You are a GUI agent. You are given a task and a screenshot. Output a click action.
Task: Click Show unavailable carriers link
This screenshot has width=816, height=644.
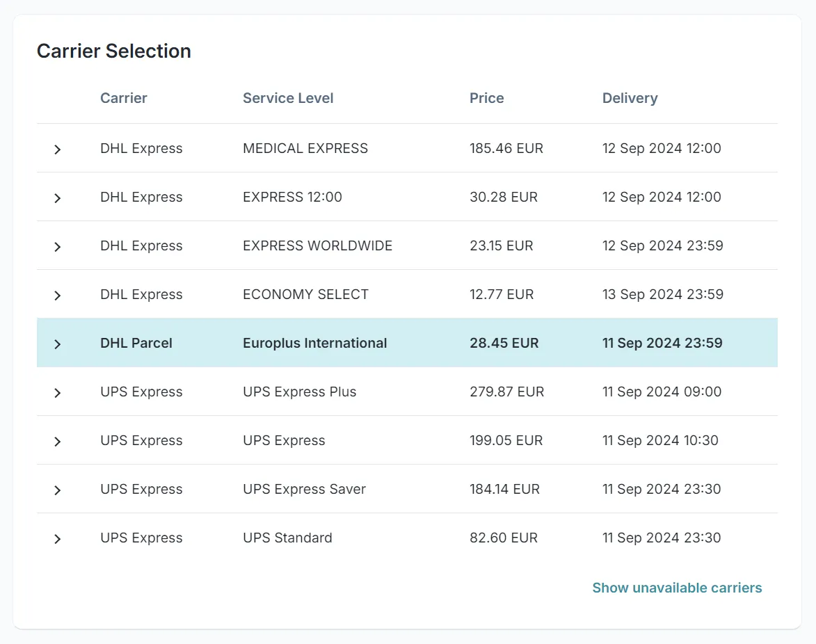(677, 588)
